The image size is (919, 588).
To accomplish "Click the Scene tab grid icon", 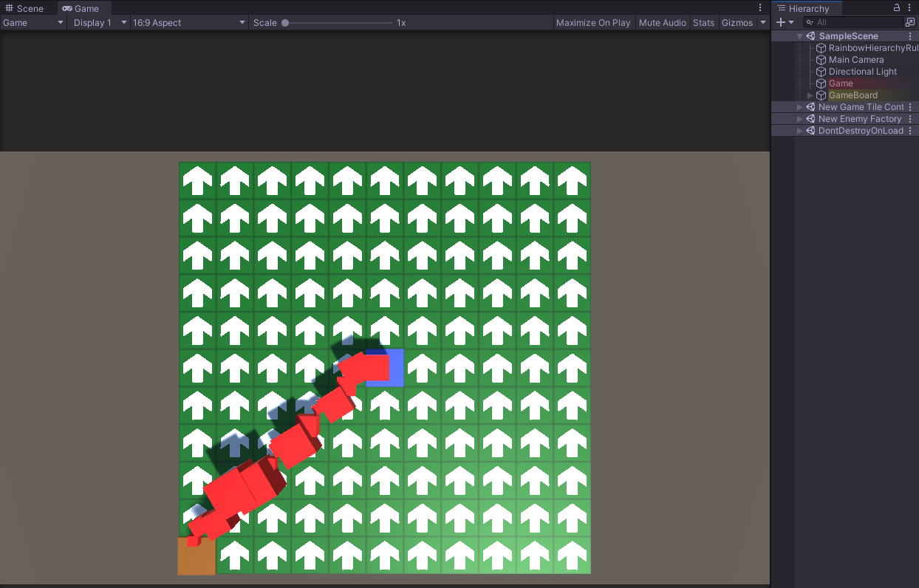I will click(x=10, y=8).
